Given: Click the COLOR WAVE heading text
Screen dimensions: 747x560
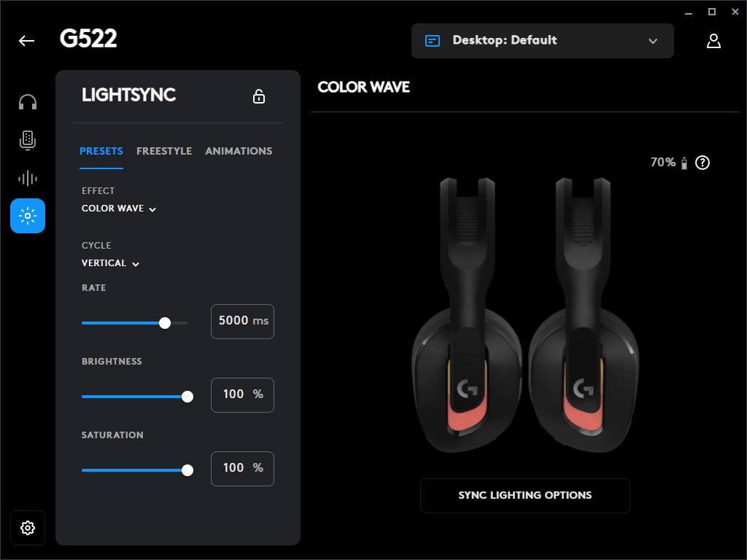Looking at the screenshot, I should click(x=363, y=87).
